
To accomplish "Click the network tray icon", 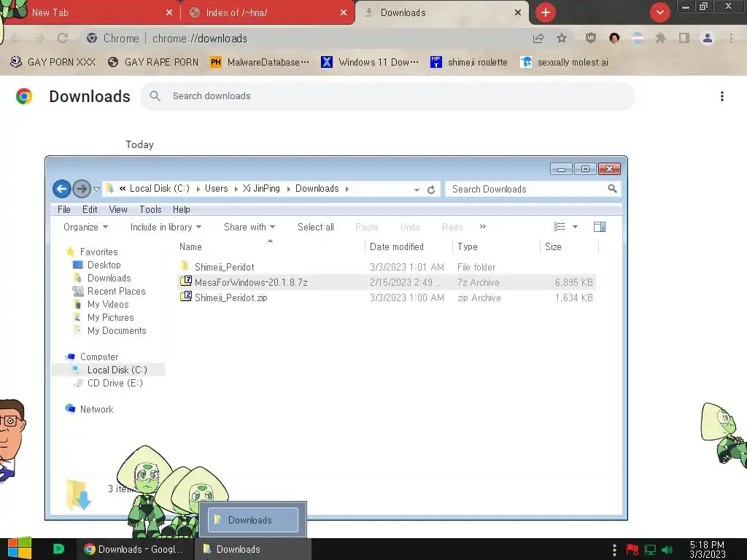I will 650,550.
